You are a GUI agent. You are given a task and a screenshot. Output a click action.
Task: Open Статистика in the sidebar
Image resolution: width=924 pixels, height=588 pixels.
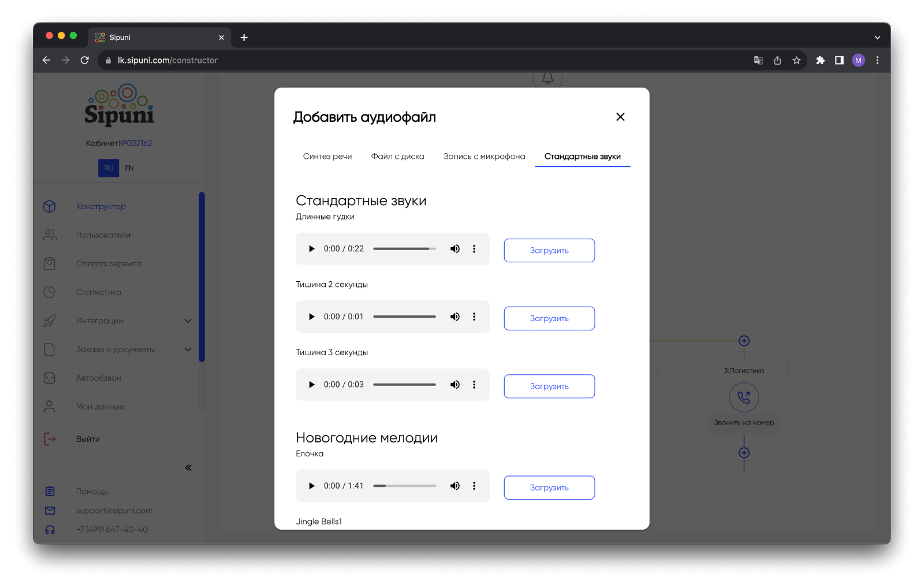99,292
